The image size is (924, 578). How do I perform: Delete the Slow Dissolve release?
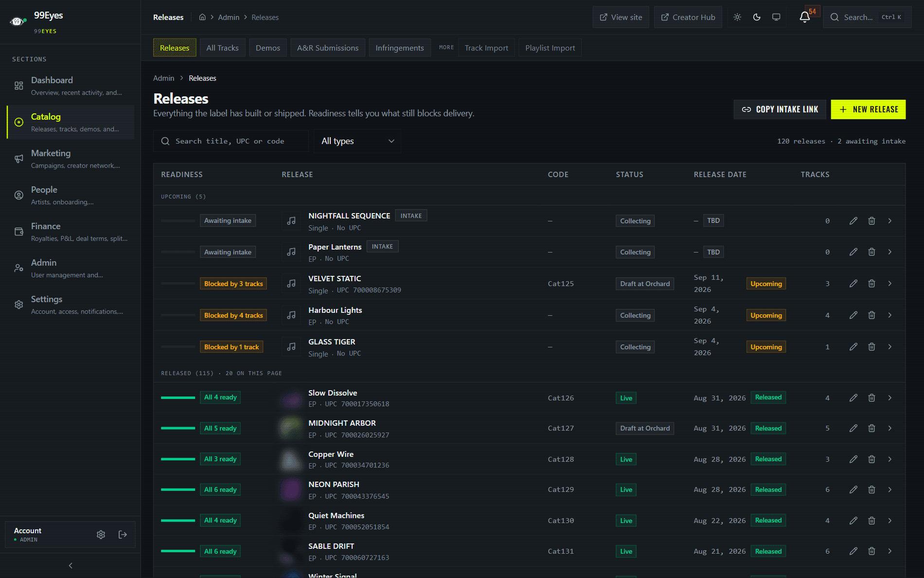[x=871, y=398]
